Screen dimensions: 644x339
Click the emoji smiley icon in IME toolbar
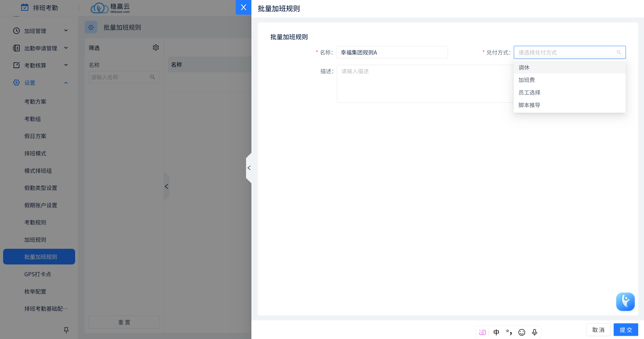pos(522,332)
